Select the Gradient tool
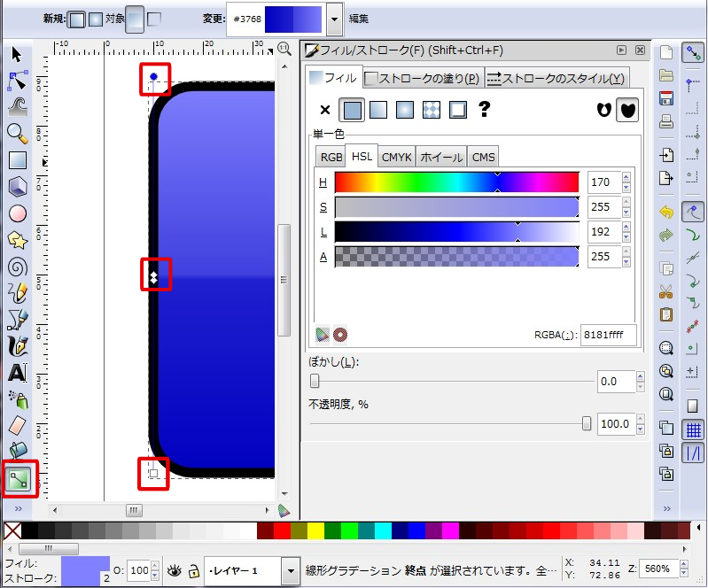 point(19,480)
